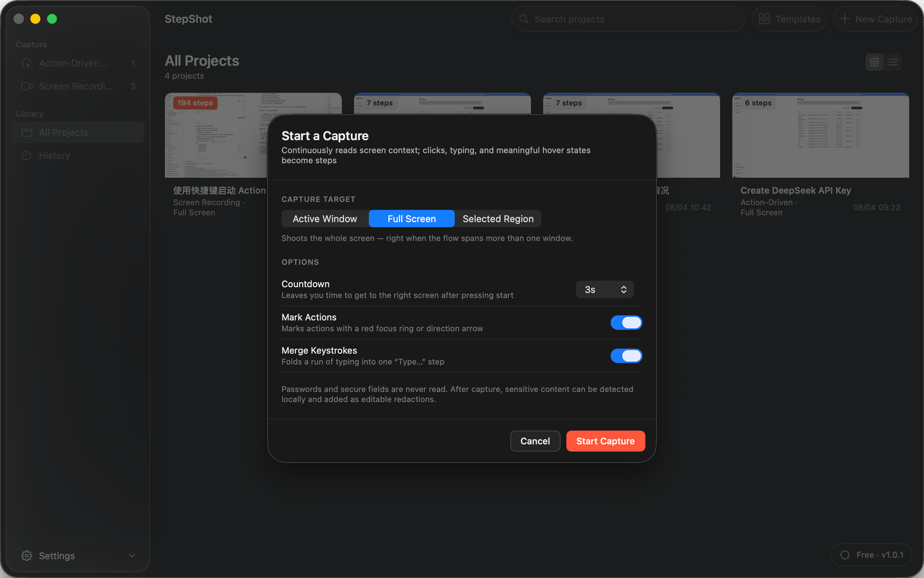Expand the Settings chevron in sidebar
The height and width of the screenshot is (578, 924).
[132, 556]
